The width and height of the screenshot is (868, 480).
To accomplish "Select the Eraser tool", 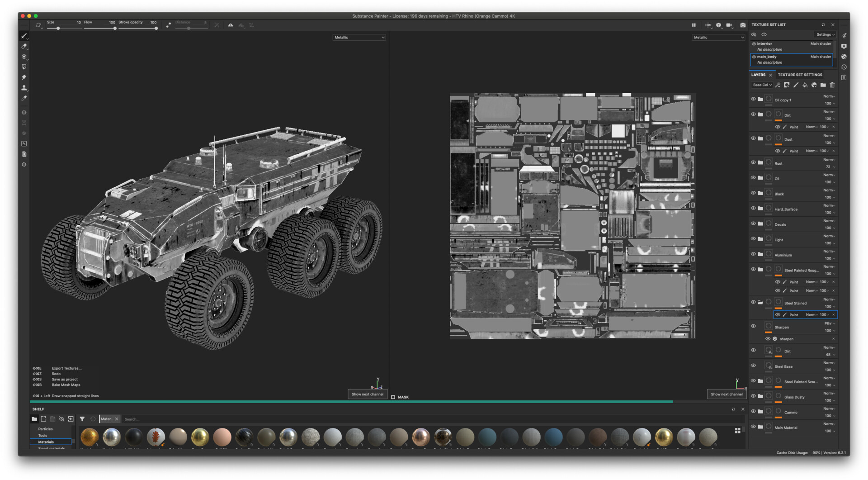I will point(24,46).
